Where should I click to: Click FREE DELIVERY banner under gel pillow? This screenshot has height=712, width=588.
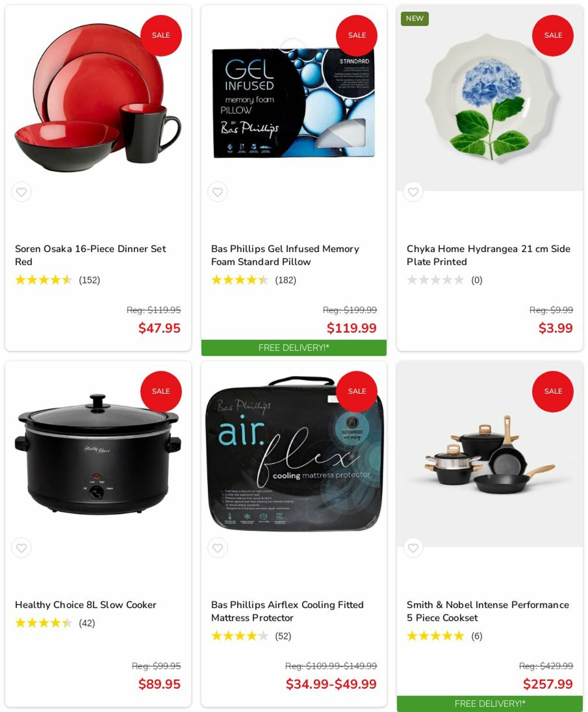[x=294, y=348]
